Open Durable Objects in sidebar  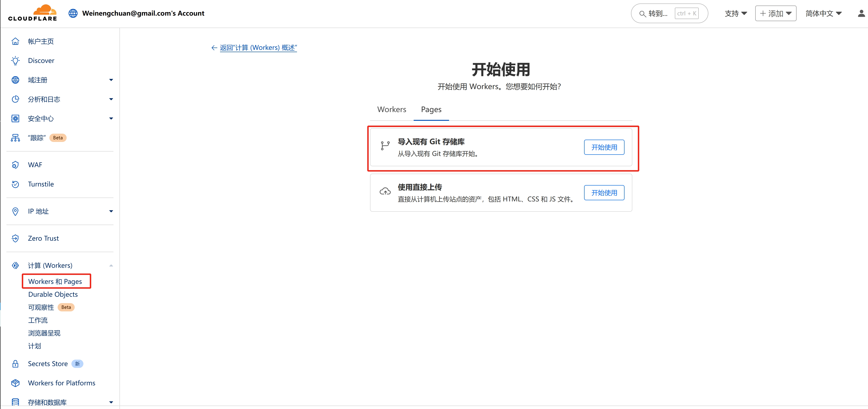53,294
